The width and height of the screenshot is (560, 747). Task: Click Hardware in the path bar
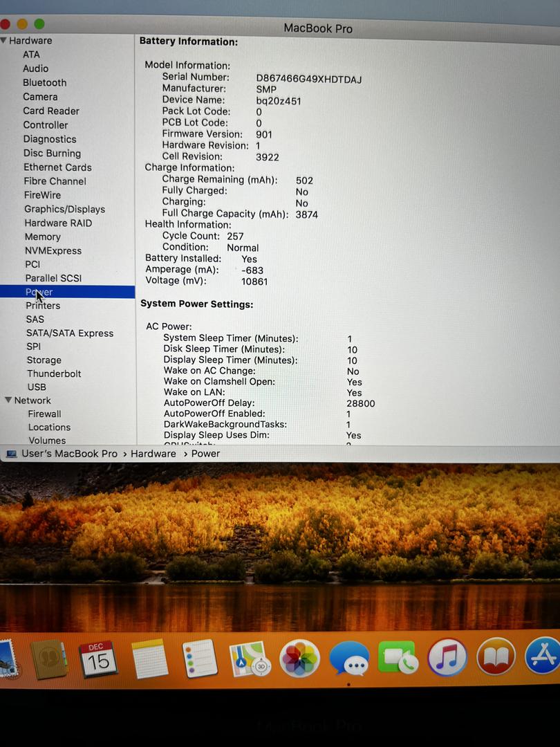click(x=153, y=454)
